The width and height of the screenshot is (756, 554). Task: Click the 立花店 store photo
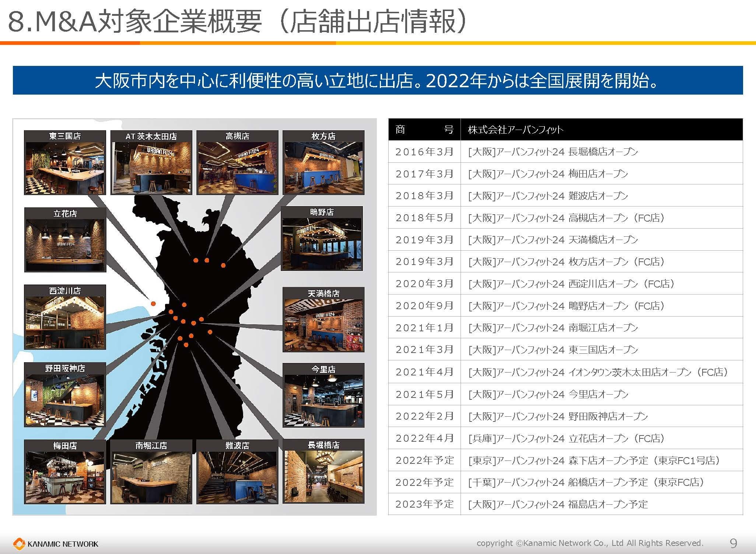65,245
